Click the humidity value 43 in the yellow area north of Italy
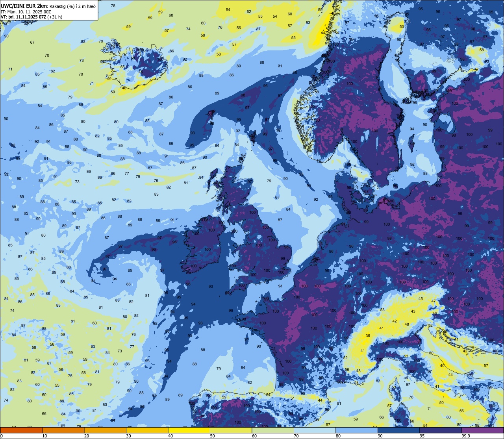The image size is (504, 439). coord(413,311)
